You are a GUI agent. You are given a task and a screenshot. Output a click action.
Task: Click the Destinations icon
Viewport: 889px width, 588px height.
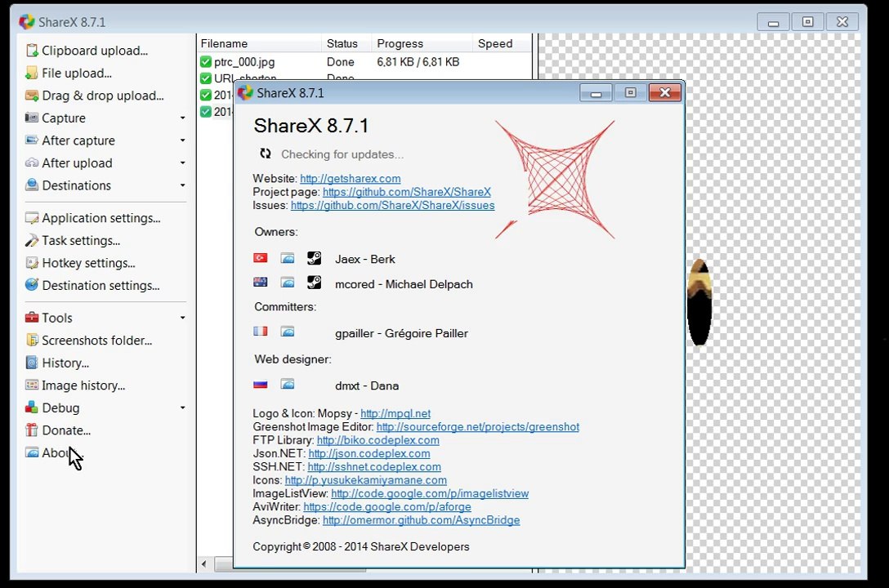point(32,185)
